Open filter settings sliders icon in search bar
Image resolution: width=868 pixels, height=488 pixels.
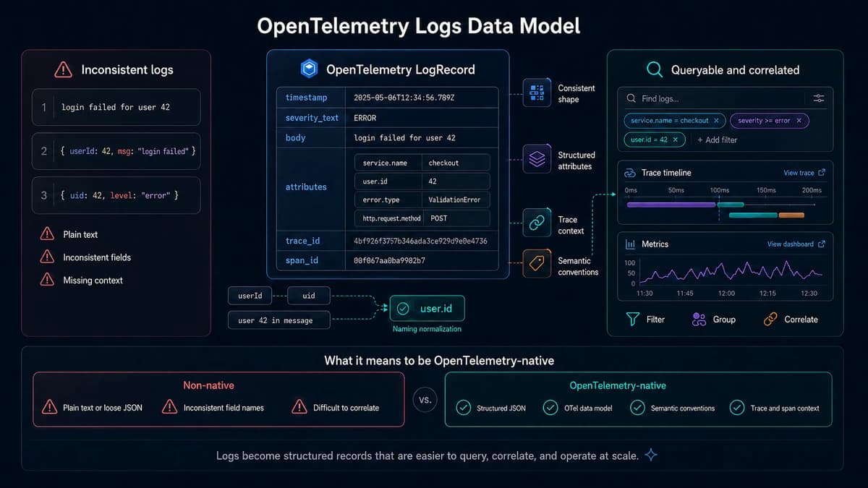coord(819,98)
